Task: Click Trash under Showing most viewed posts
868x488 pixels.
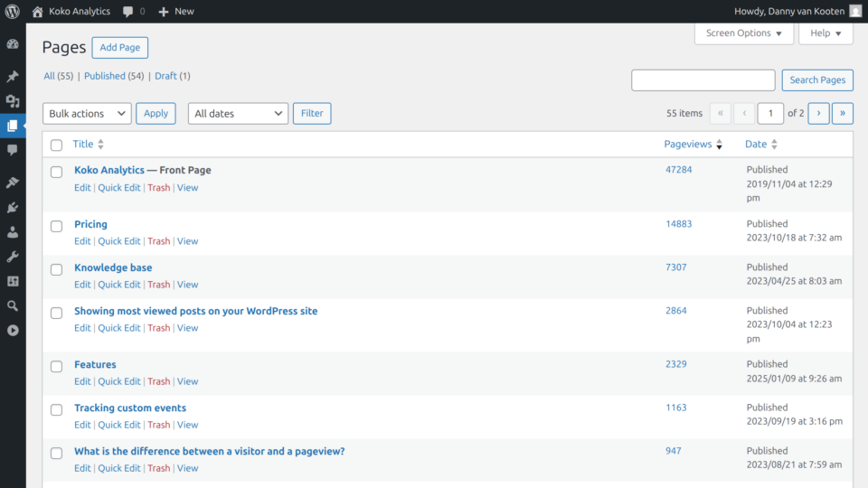Action: pyautogui.click(x=159, y=328)
